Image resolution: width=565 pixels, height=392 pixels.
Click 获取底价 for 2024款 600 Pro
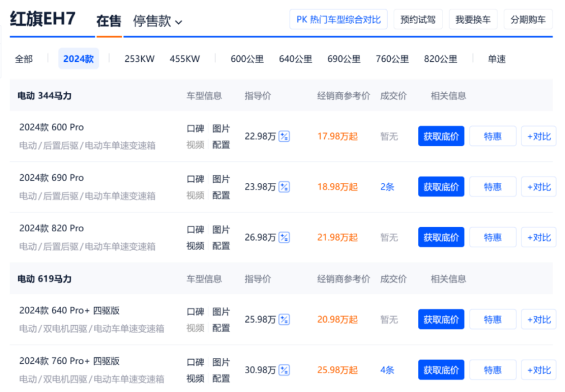point(441,136)
